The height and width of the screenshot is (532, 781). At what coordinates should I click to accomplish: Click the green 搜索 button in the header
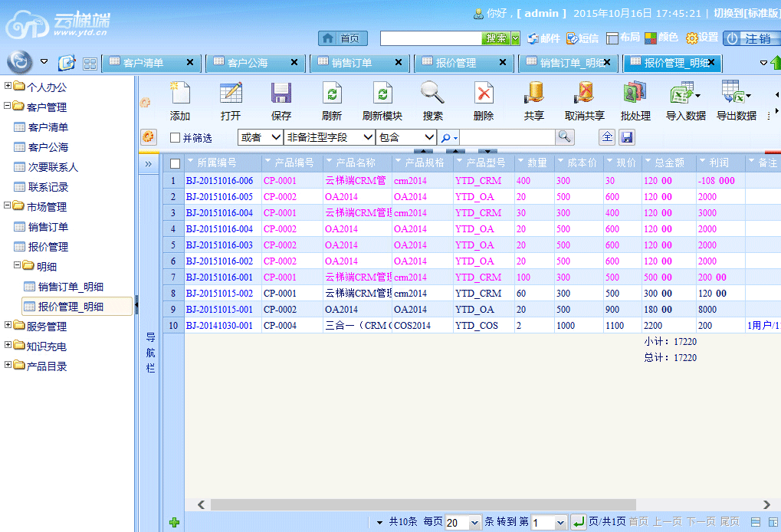coord(496,38)
